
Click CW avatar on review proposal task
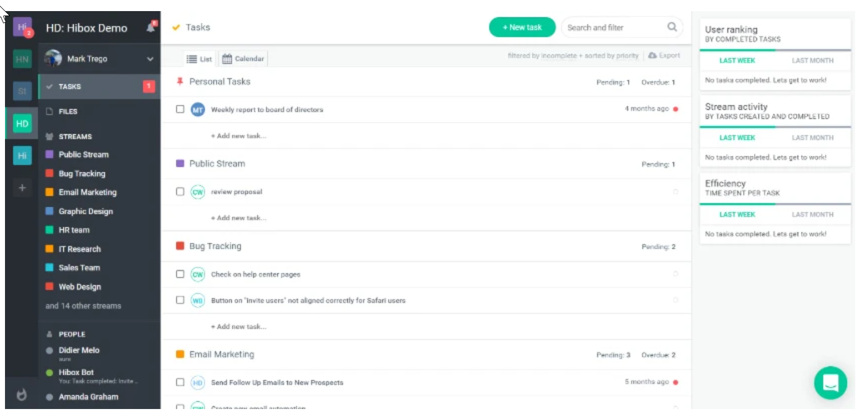197,192
